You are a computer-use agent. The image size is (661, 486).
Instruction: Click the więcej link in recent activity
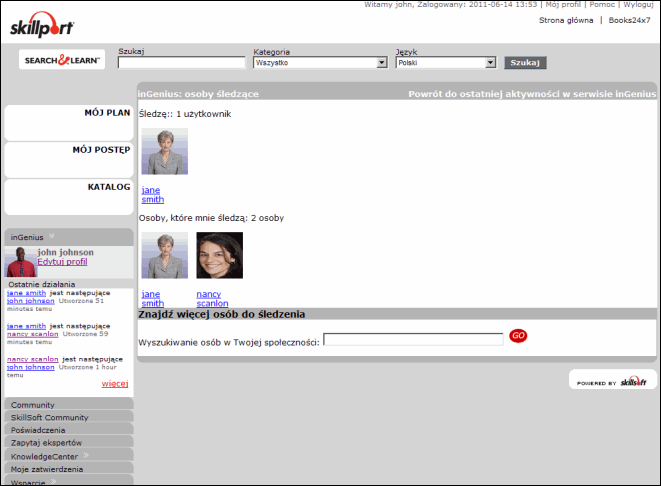tap(115, 383)
